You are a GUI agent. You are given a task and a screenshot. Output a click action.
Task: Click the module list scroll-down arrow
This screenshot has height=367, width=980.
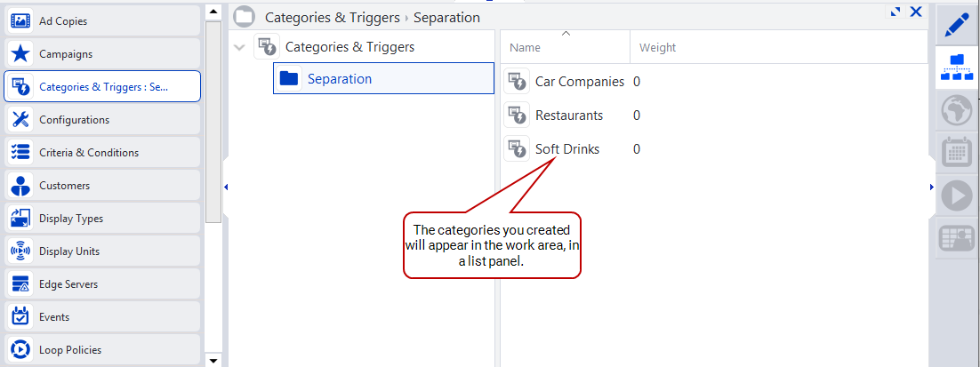[213, 360]
